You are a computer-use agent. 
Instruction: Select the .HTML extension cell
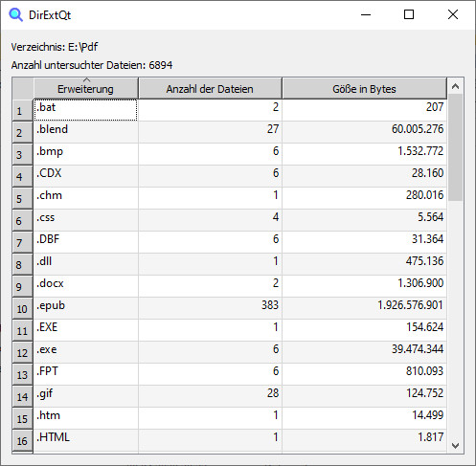coord(85,440)
